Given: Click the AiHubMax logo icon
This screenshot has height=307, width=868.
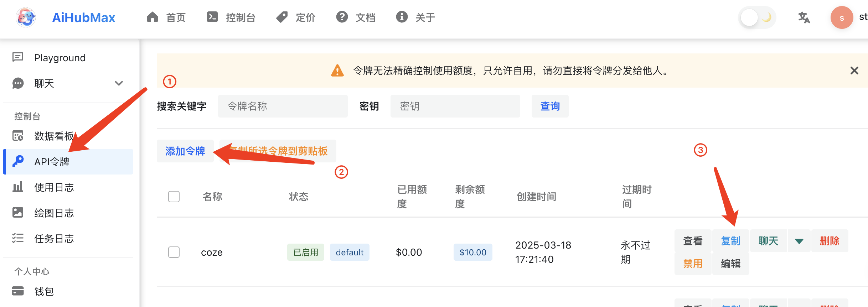Looking at the screenshot, I should (x=26, y=17).
